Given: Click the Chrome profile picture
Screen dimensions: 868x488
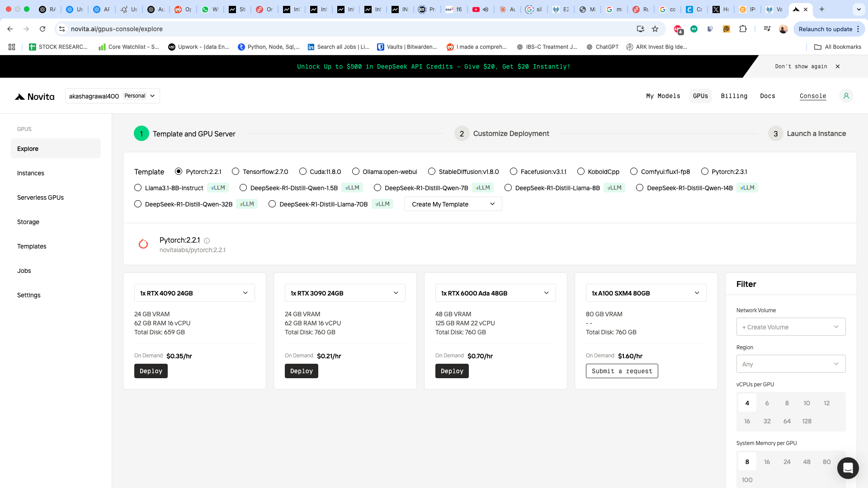Looking at the screenshot, I should click(783, 29).
